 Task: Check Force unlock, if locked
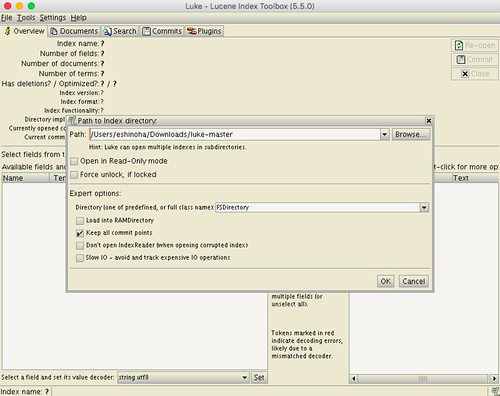pos(74,175)
